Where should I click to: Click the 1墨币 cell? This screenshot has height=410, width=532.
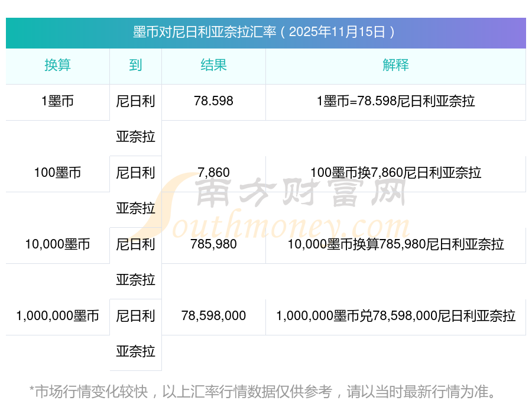58,101
